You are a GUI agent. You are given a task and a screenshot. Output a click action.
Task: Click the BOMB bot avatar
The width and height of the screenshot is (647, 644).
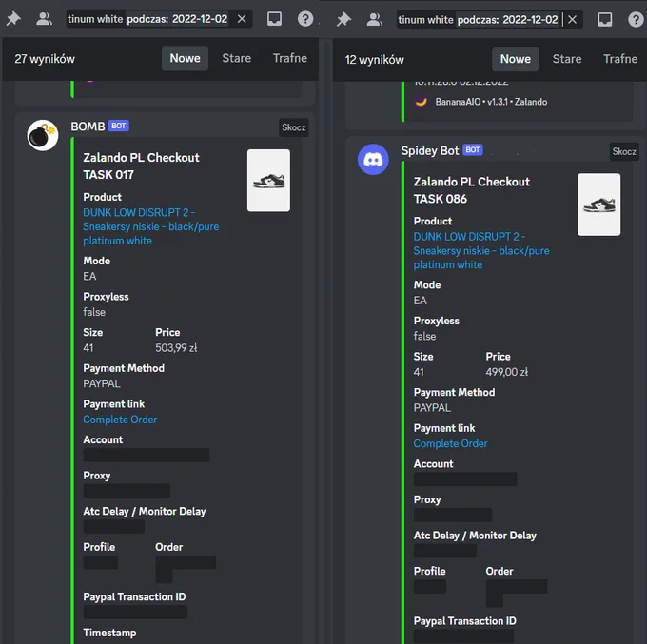[x=43, y=135]
